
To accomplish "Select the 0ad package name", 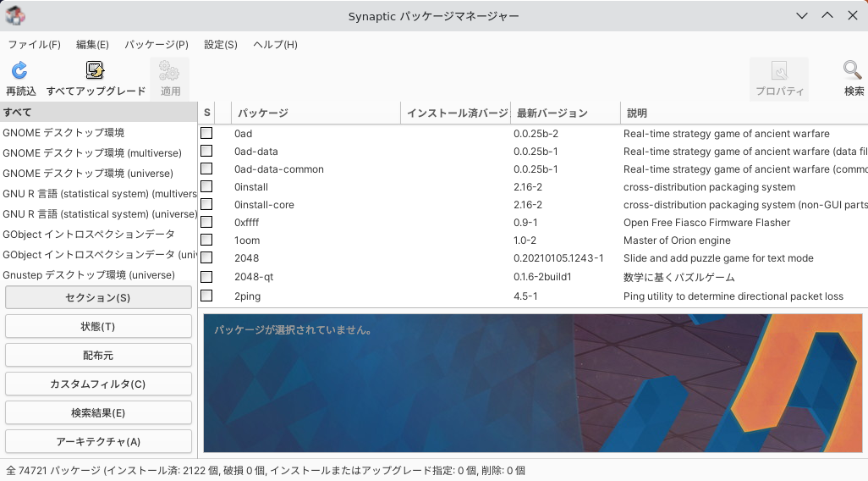I will click(243, 134).
